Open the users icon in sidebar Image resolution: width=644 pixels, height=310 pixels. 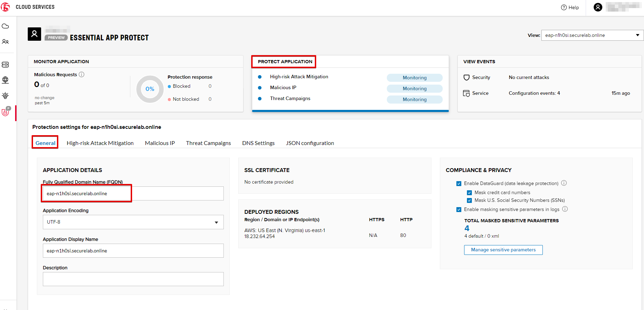click(x=5, y=41)
